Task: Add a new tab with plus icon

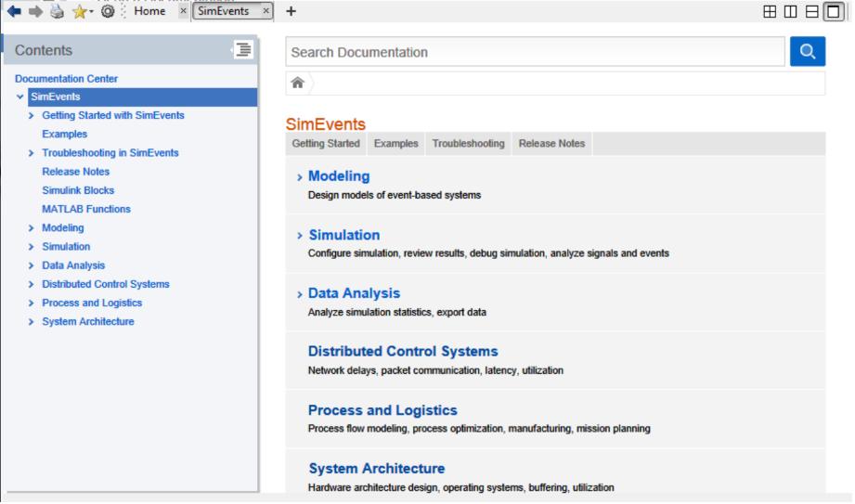Action: pos(291,11)
